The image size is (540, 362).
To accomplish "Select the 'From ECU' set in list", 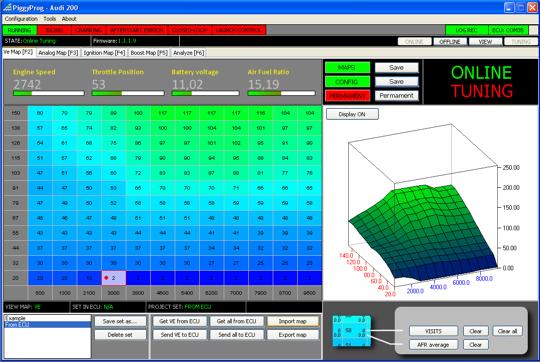I will click(x=47, y=324).
